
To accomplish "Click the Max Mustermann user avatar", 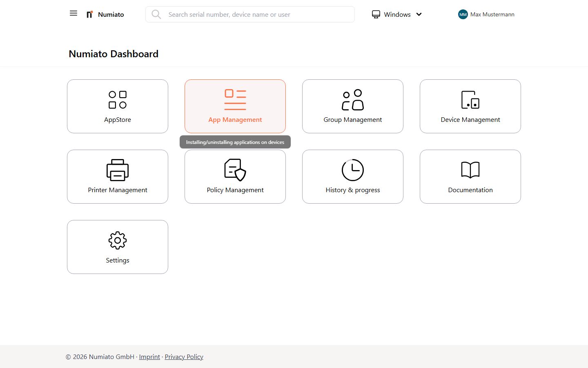I will [463, 14].
